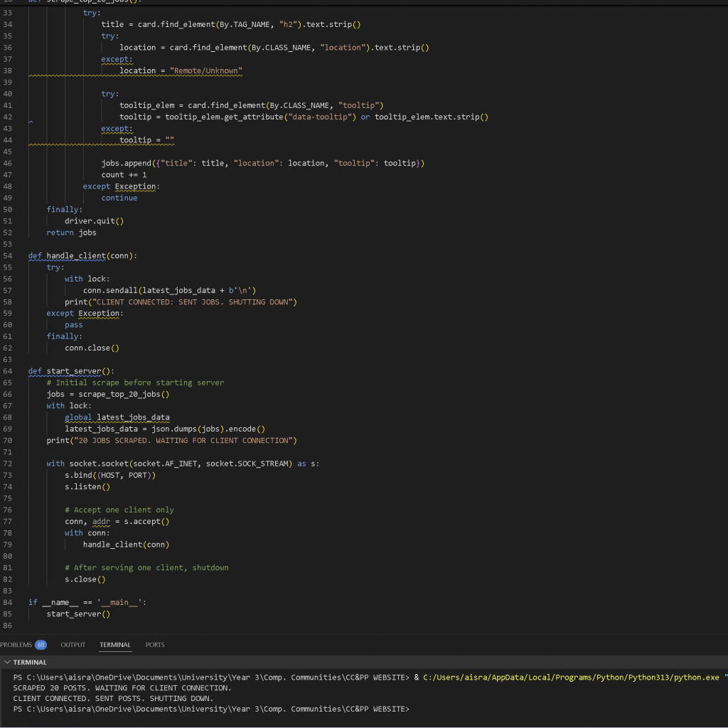
Task: Click 'start_server()' call on line 85
Action: (78, 614)
